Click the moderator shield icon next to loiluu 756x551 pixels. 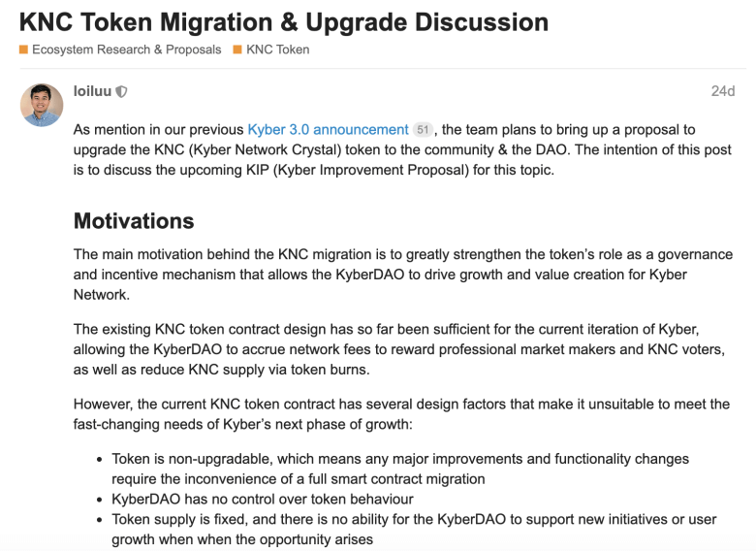pos(122,91)
